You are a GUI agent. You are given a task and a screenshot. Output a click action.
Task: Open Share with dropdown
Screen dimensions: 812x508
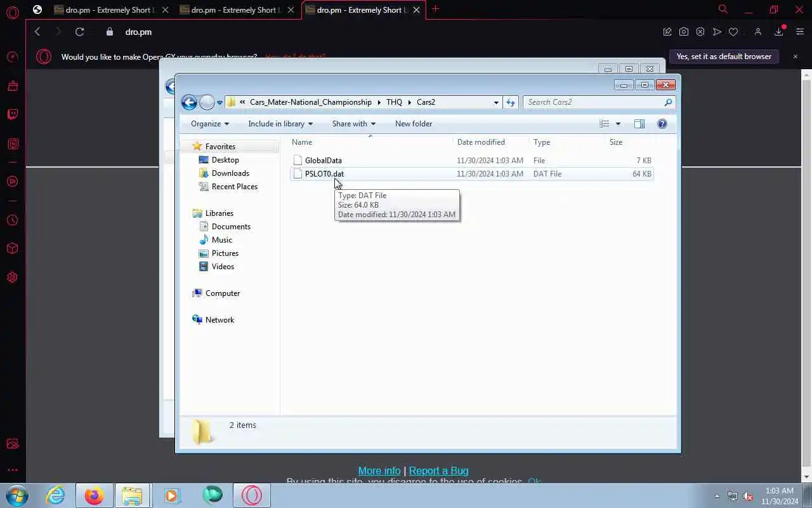click(354, 124)
